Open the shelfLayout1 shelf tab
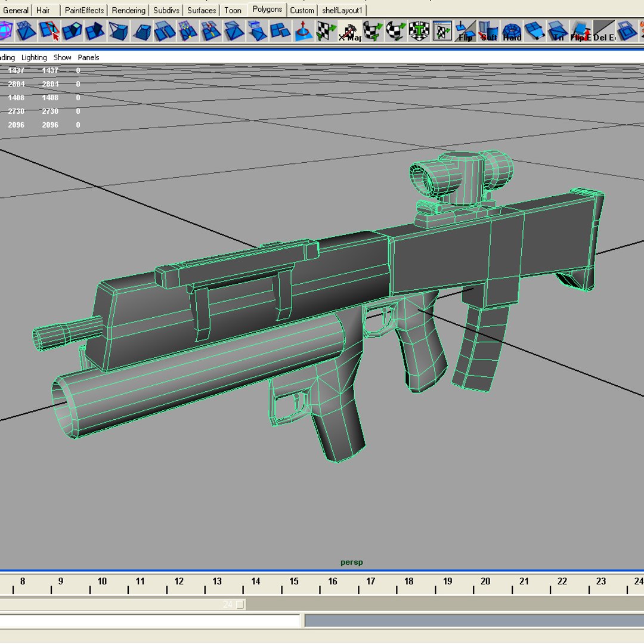The width and height of the screenshot is (644, 644). point(342,10)
